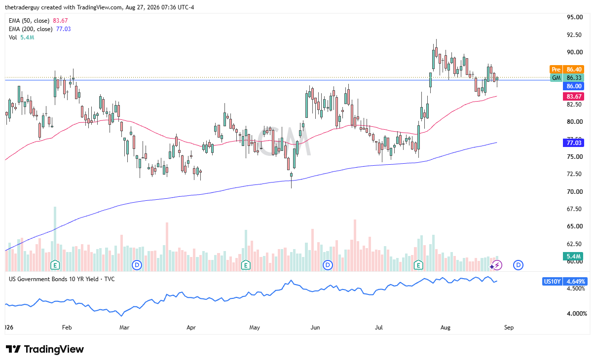Click the blue 77.03 EMA axis label

pos(574,143)
